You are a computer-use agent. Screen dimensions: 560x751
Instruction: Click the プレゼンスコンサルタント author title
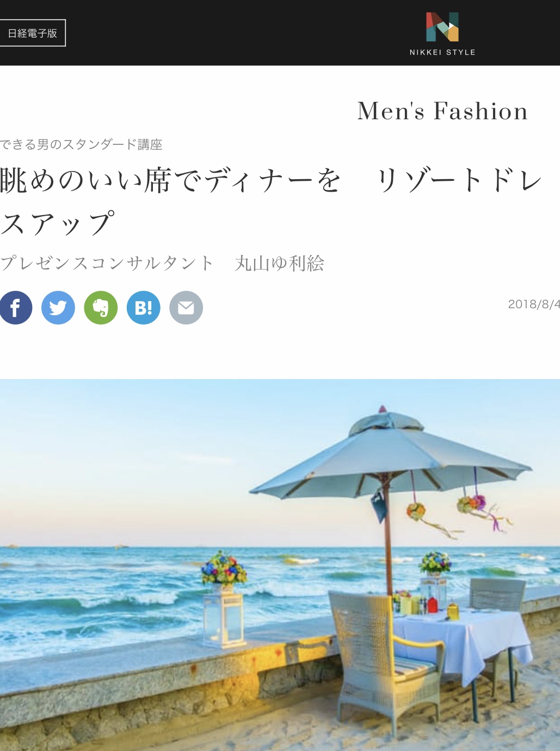click(107, 264)
